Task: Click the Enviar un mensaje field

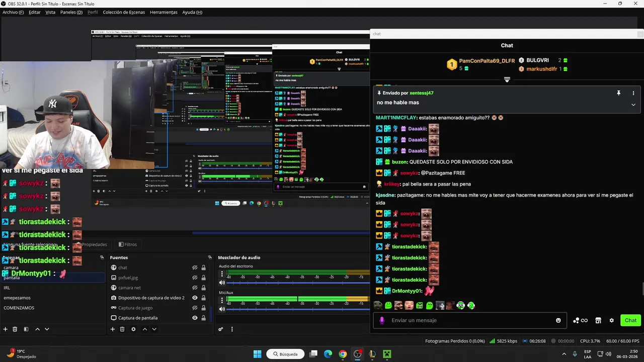Action: click(470, 320)
